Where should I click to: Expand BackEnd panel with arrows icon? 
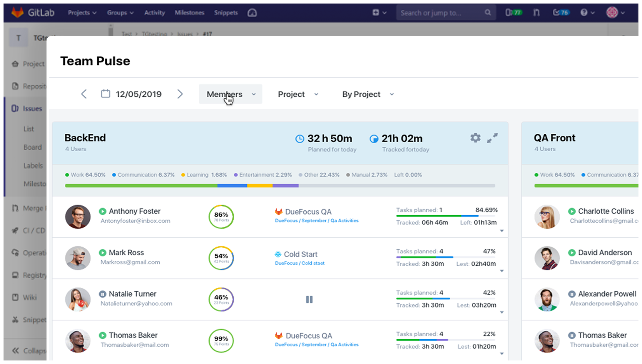492,138
